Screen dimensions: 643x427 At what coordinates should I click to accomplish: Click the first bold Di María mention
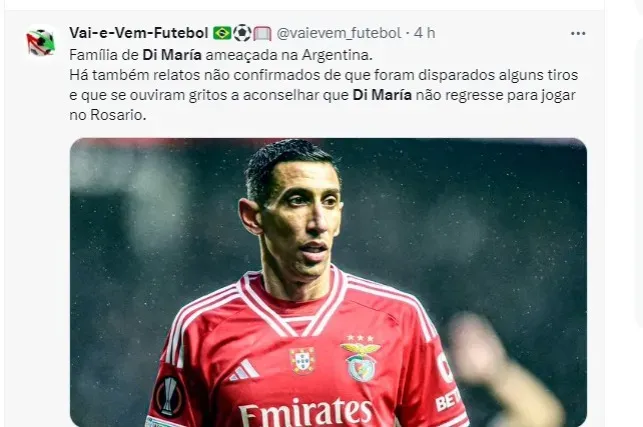click(172, 55)
